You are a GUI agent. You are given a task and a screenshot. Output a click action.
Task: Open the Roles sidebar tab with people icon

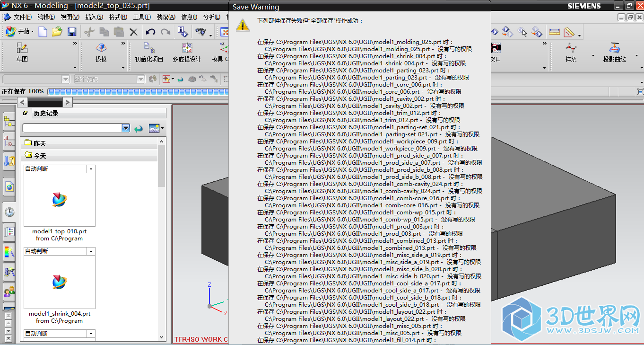click(x=9, y=291)
